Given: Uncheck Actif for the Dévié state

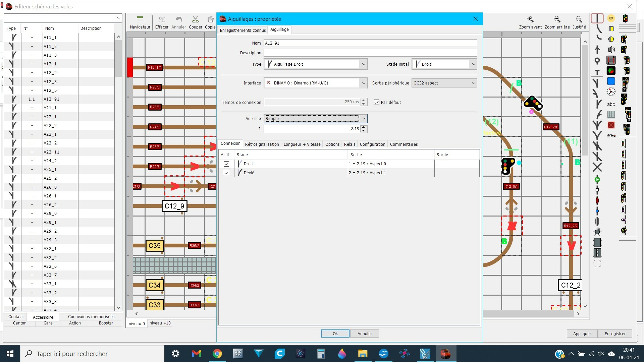Looking at the screenshot, I should click(x=226, y=173).
